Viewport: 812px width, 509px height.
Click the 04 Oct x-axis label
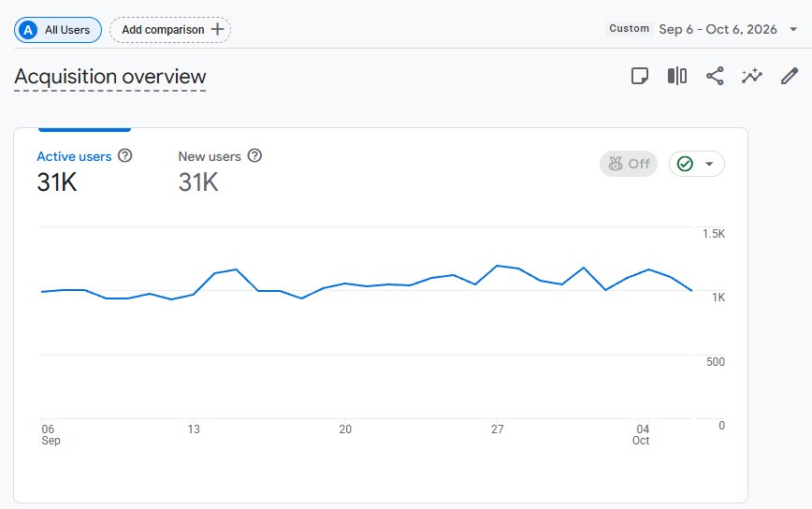[x=642, y=434]
